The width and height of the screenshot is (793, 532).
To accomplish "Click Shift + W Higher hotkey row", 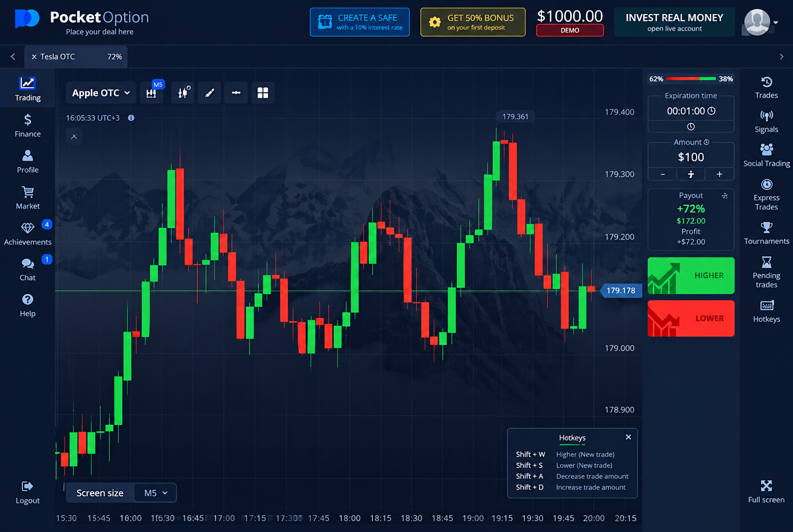I will (571, 454).
